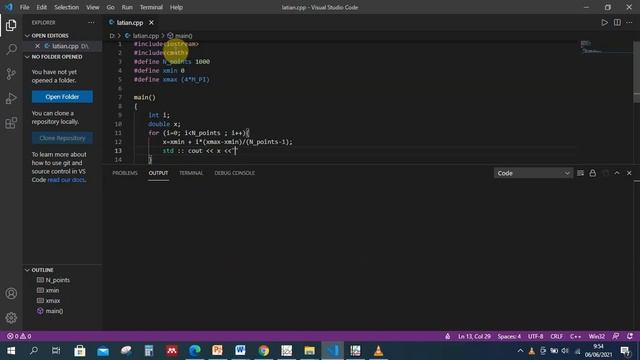Open File Explorer from taskbar

[309, 351]
